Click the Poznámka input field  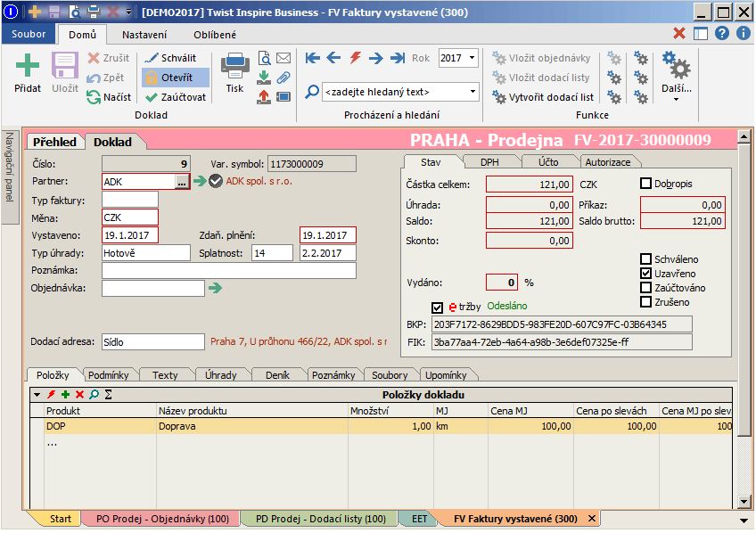point(229,270)
